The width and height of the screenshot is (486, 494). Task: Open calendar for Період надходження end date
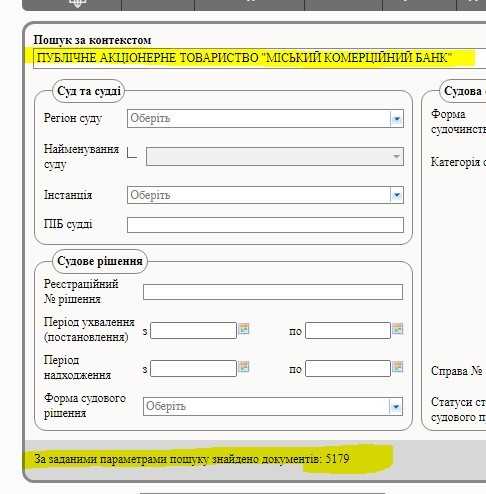(x=398, y=367)
